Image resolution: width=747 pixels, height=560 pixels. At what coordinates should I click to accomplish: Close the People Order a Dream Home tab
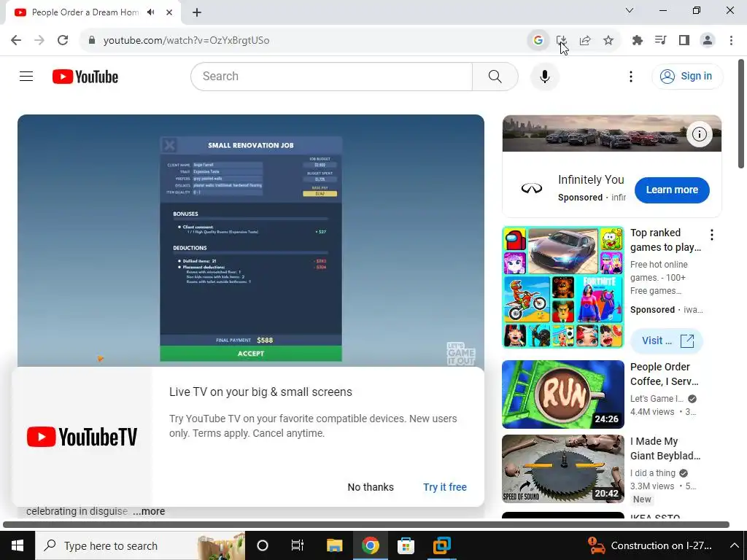[x=169, y=12]
